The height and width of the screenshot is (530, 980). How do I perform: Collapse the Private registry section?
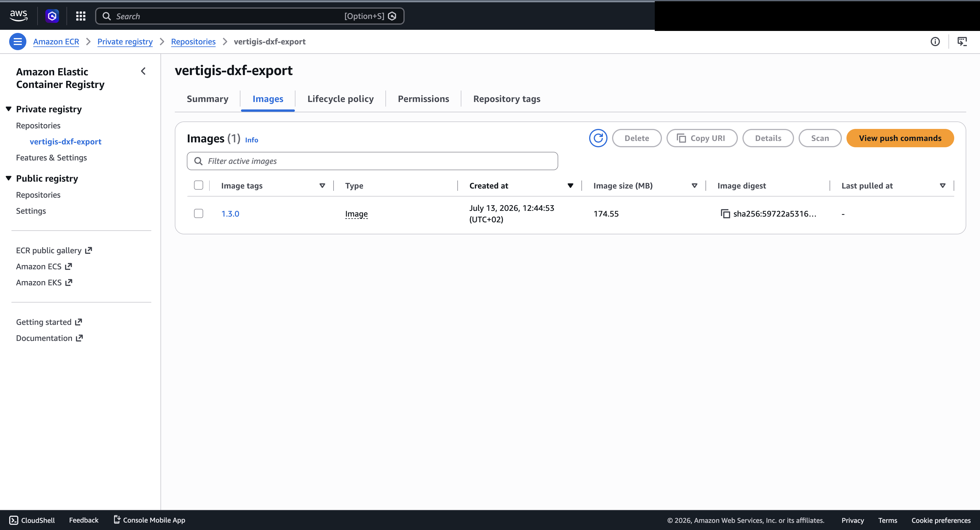pyautogui.click(x=9, y=109)
